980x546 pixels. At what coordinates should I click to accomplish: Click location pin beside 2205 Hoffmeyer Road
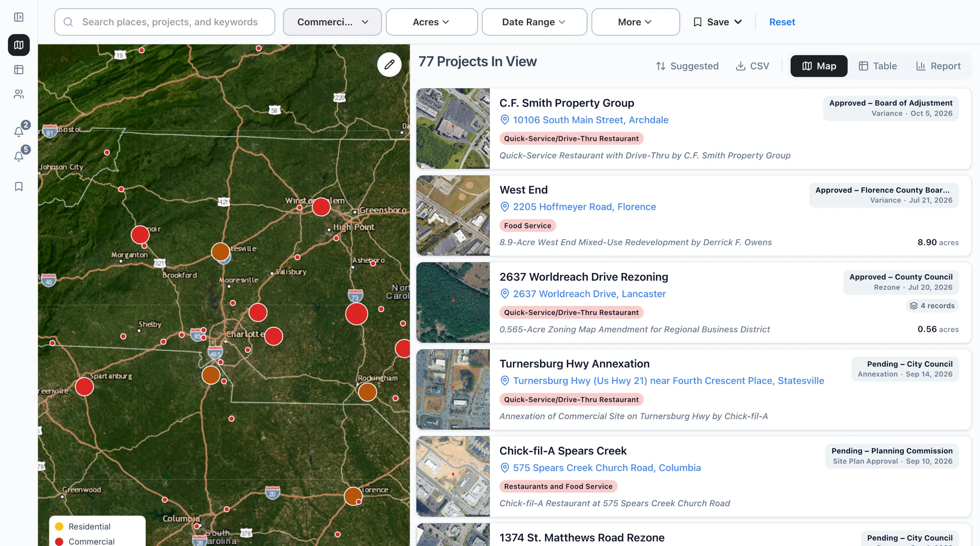coord(505,207)
